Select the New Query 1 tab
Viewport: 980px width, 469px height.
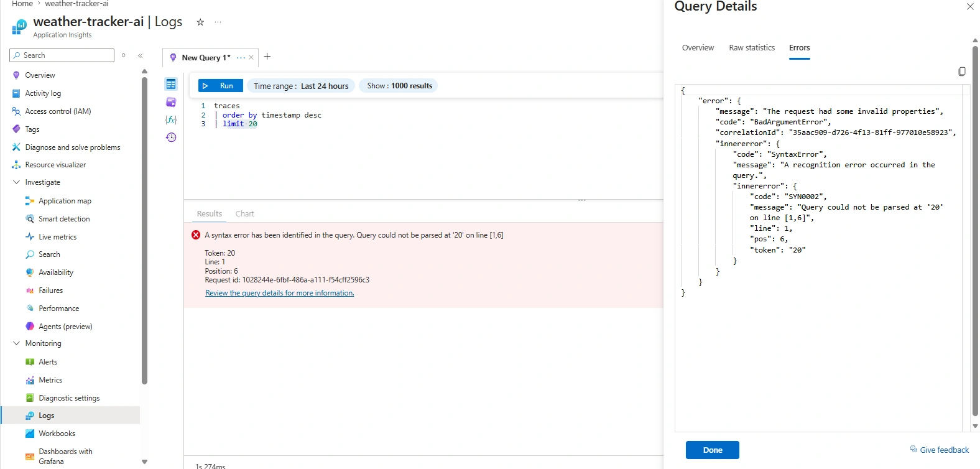[205, 57]
